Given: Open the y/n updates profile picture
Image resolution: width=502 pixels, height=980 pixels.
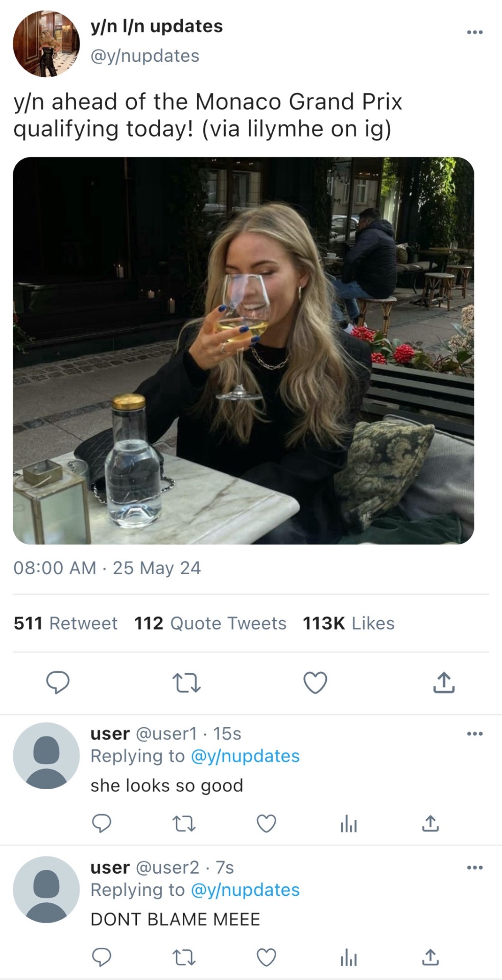Looking at the screenshot, I should [x=46, y=44].
